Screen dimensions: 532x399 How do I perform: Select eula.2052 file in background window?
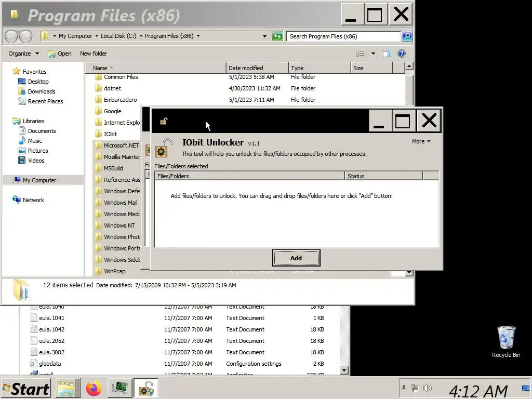coord(51,341)
